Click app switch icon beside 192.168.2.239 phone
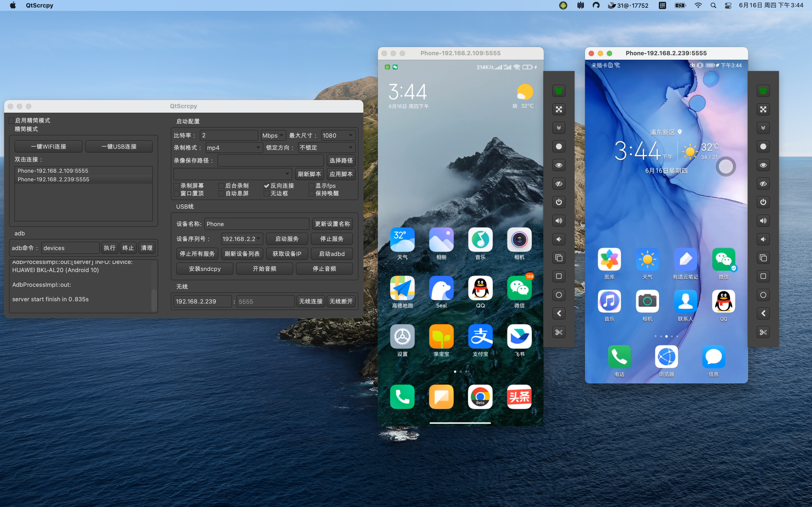This screenshot has width=812, height=507. click(763, 258)
